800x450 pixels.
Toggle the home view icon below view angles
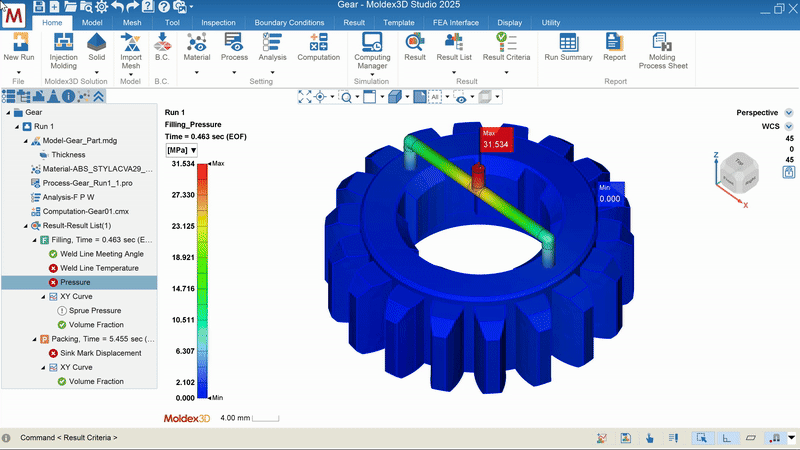click(789, 172)
